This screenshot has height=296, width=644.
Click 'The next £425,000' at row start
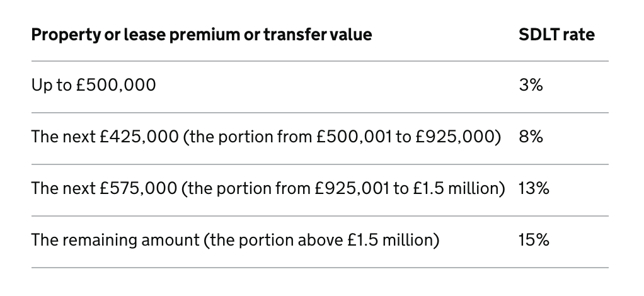(105, 137)
